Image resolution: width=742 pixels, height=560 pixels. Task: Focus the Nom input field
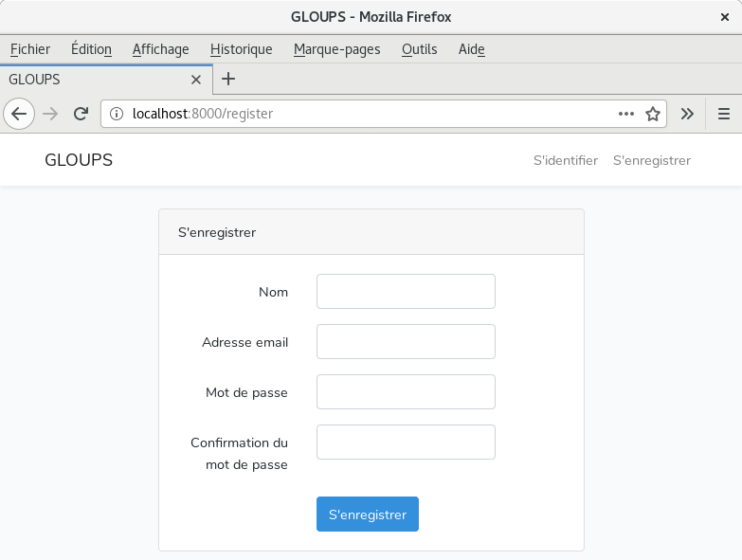[406, 292]
